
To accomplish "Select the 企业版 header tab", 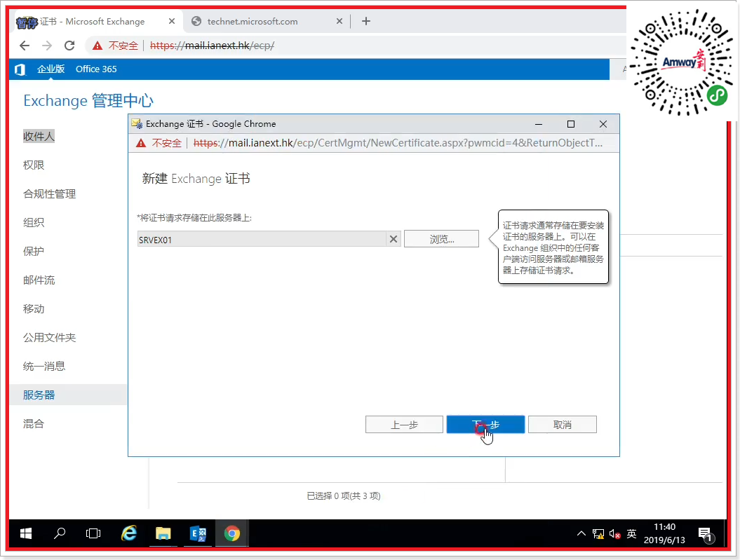I will (x=51, y=69).
